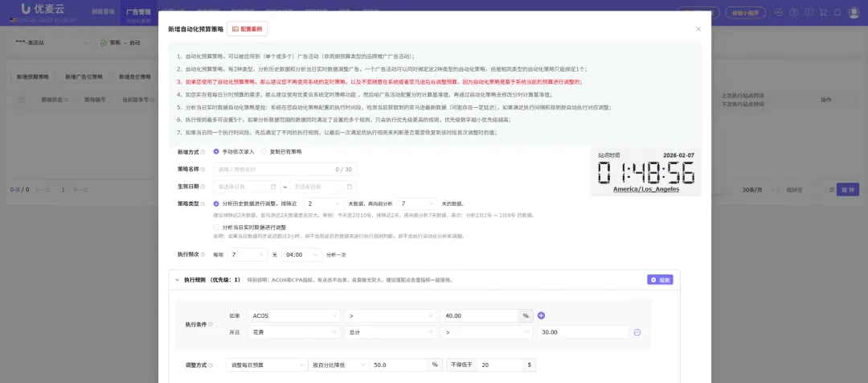Collapse the 执行规则 section chevron
The image size is (868, 383).
click(177, 280)
